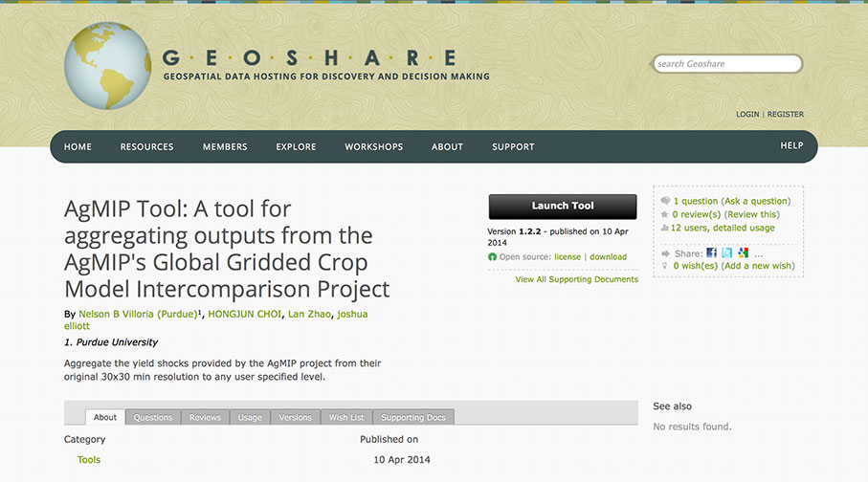Select the About tab

click(x=105, y=417)
